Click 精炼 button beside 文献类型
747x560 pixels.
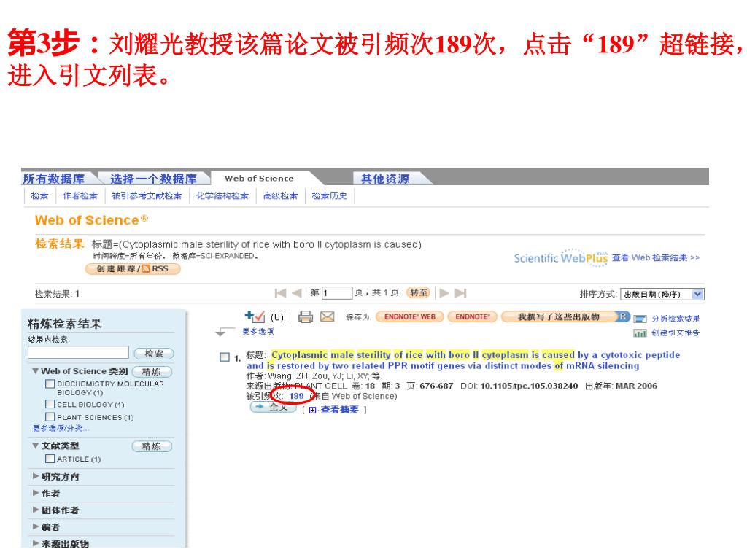tap(152, 446)
